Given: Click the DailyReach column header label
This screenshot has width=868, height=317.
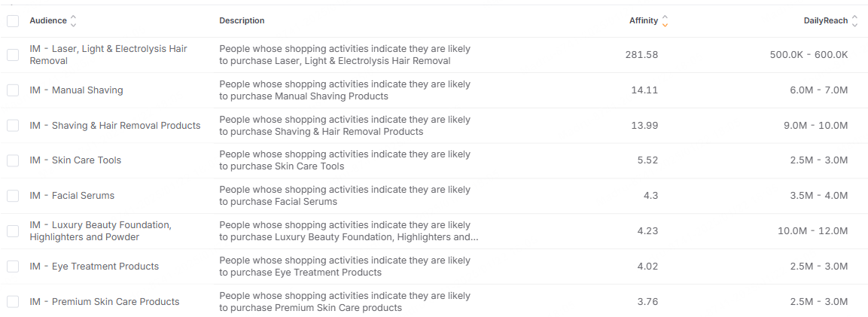Looking at the screenshot, I should coord(825,21).
